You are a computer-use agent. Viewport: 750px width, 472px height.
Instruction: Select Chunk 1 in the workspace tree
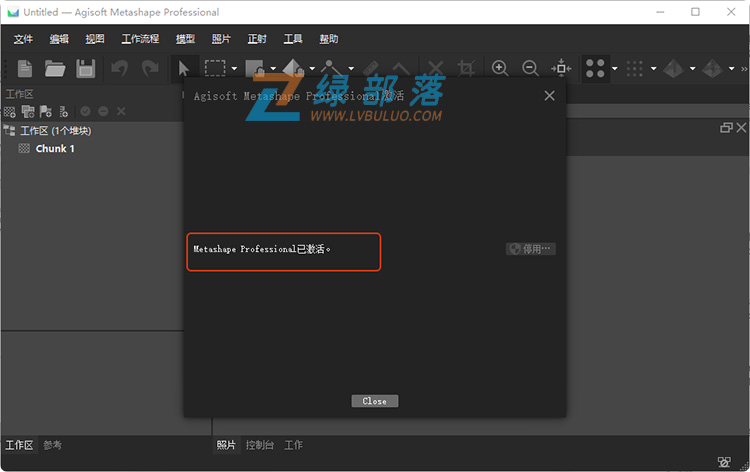point(55,149)
